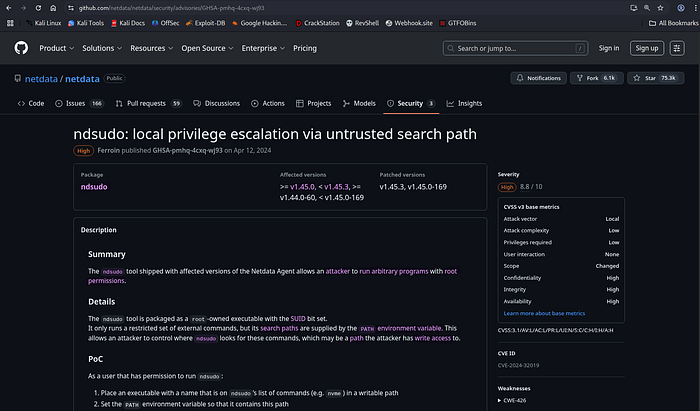The width and height of the screenshot is (700, 411).
Task: Open the appearance settings sliders icon
Action: click(x=677, y=48)
